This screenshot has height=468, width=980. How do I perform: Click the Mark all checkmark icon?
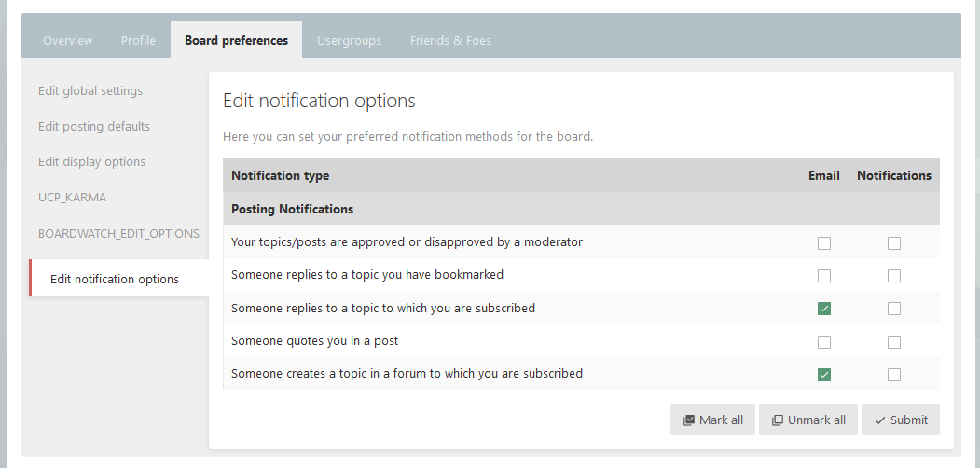pyautogui.click(x=689, y=420)
